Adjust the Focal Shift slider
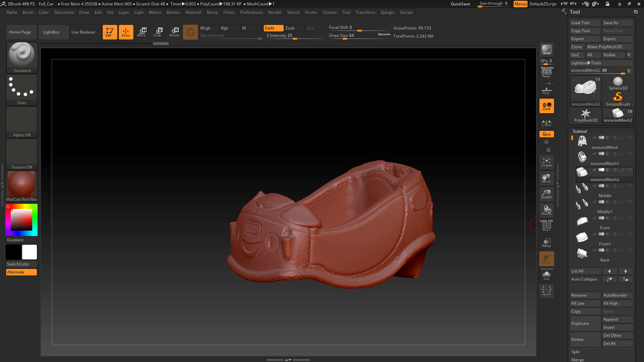Screen dimensions: 644x362 click(x=360, y=28)
